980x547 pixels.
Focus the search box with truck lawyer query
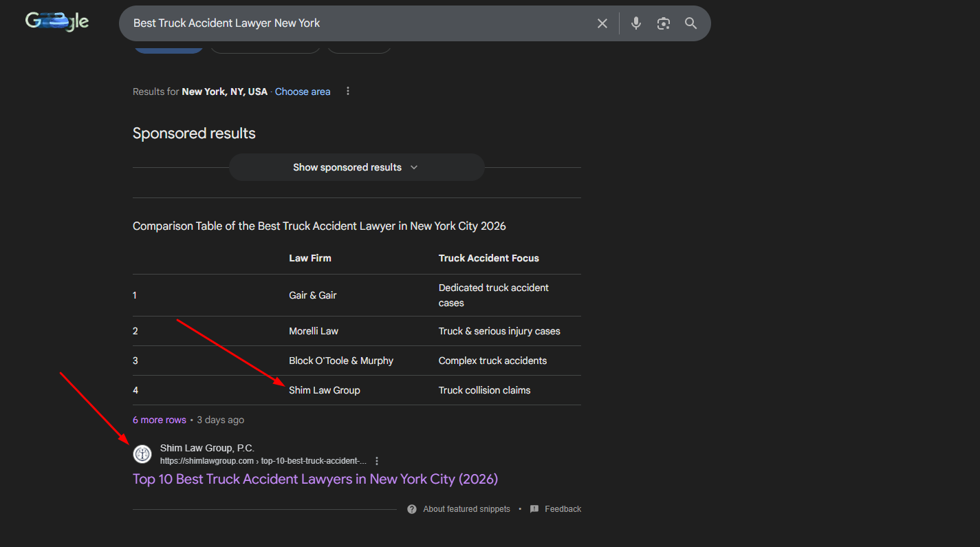358,23
